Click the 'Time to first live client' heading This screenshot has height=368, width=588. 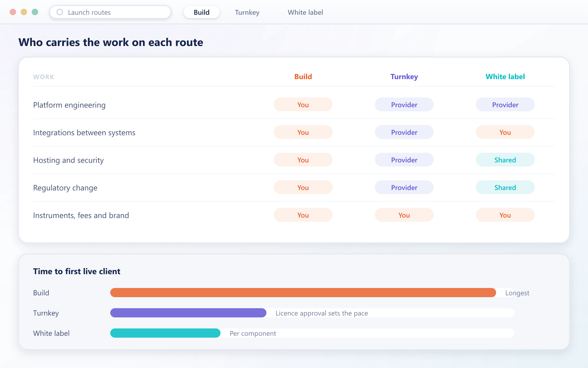[77, 271]
